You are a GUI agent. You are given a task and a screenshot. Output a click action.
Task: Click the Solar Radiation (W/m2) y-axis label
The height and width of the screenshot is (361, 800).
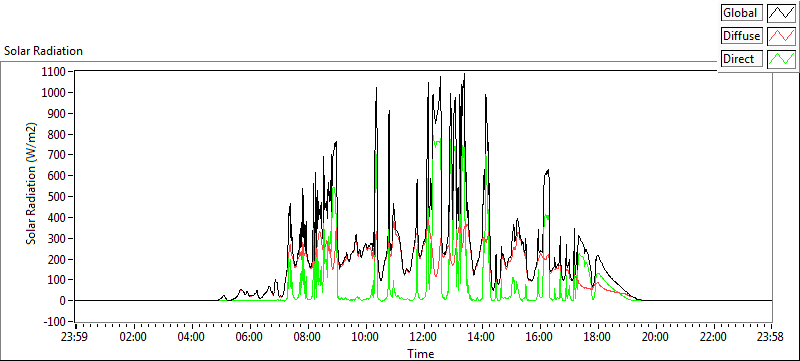coord(32,184)
